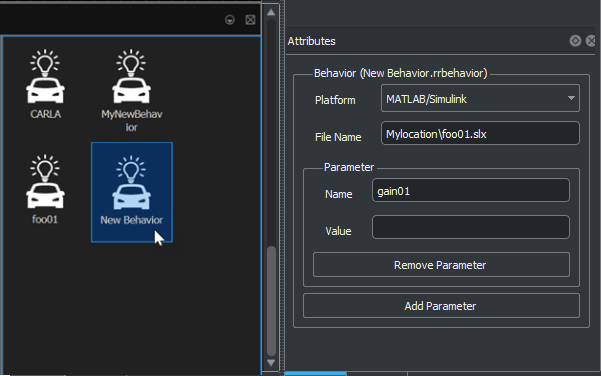Open the Platform dropdown showing MATLAB/Simulink

pyautogui.click(x=480, y=99)
